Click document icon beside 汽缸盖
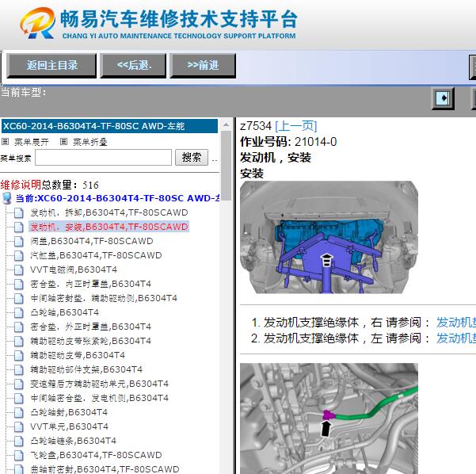476x474 pixels. (x=19, y=256)
